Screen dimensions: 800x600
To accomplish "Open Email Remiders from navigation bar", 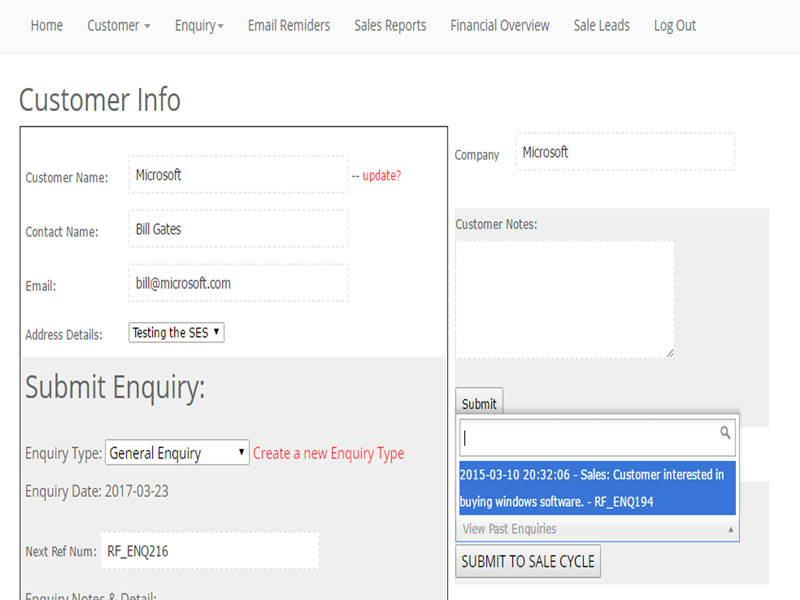I will pos(289,26).
